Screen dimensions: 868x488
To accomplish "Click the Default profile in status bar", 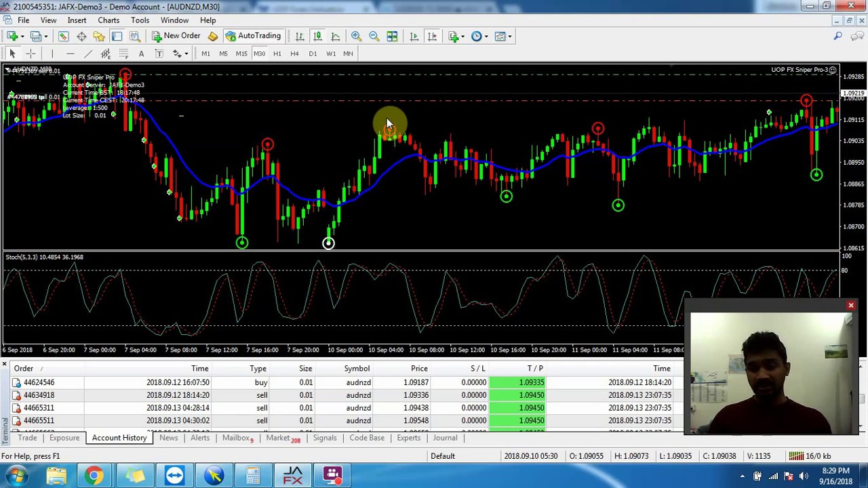I will [x=442, y=456].
